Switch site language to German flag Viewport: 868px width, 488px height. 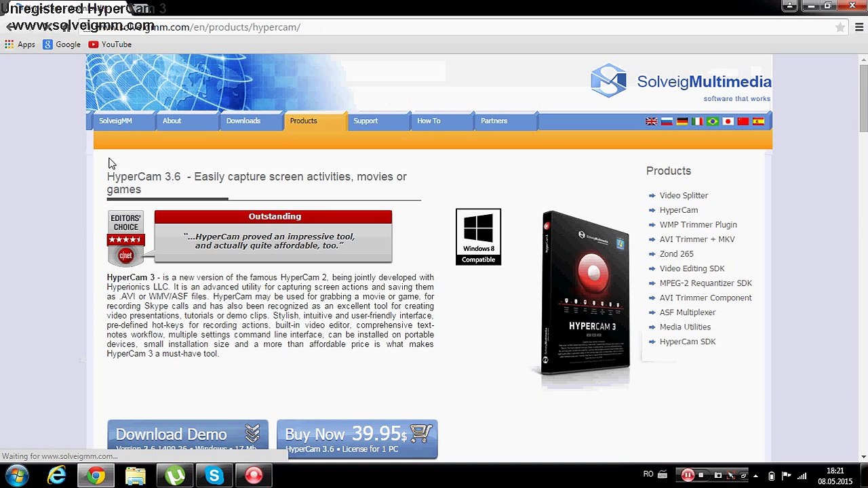682,121
